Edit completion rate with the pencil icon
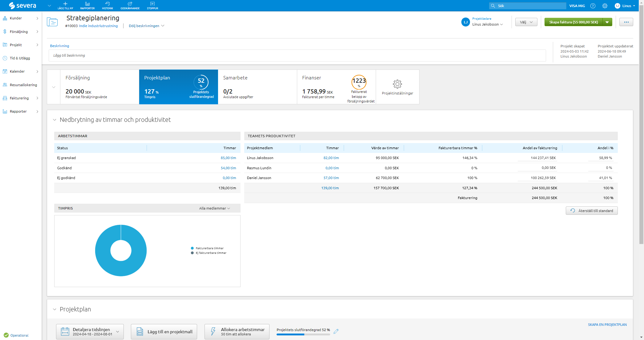Image resolution: width=644 pixels, height=340 pixels. [336, 331]
